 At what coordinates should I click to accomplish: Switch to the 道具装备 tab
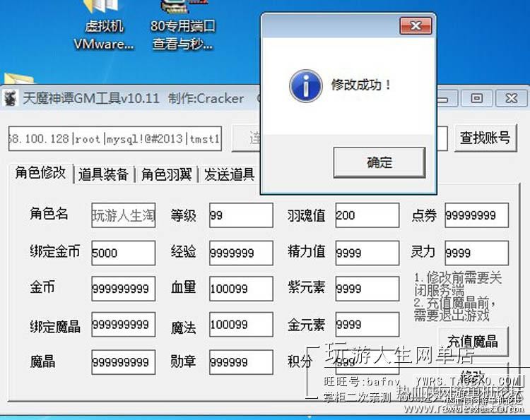coord(103,174)
